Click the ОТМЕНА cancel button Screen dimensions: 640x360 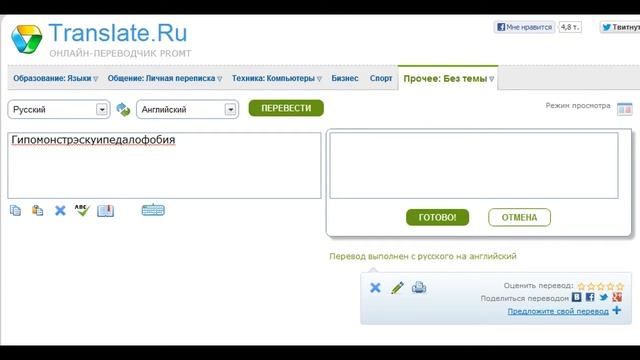(519, 217)
